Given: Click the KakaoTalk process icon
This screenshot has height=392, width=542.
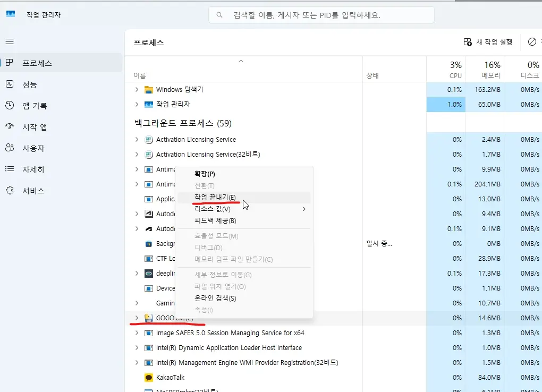Looking at the screenshot, I should point(149,378).
